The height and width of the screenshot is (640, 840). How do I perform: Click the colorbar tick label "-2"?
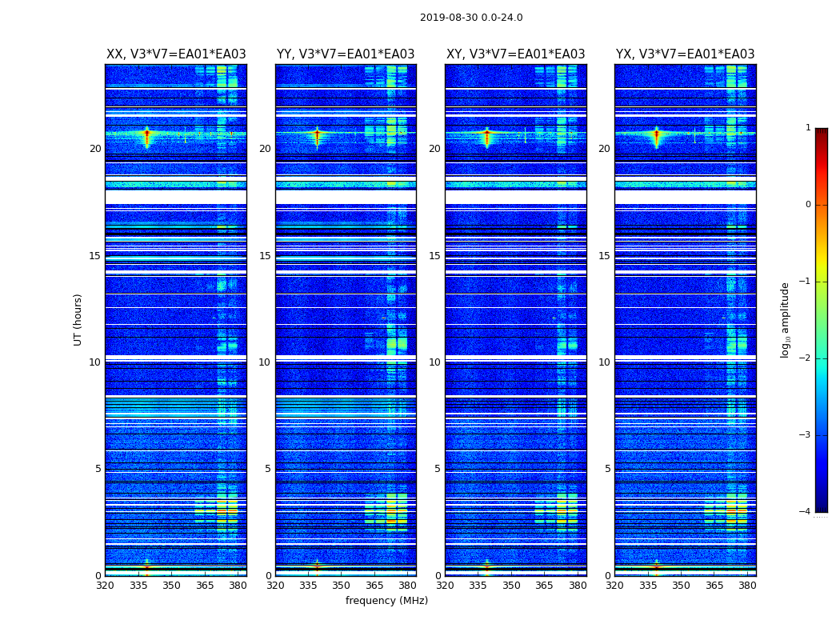tap(807, 358)
